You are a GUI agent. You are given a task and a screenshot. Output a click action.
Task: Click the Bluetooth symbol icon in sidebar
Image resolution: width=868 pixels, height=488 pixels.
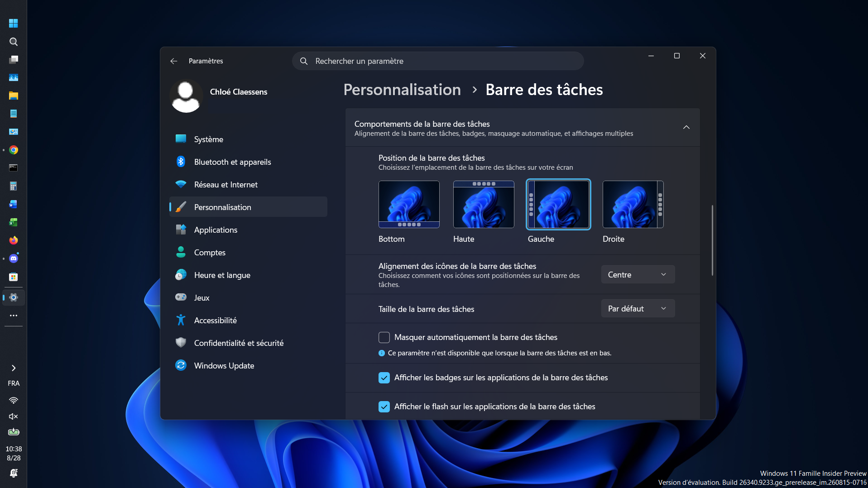point(181,162)
